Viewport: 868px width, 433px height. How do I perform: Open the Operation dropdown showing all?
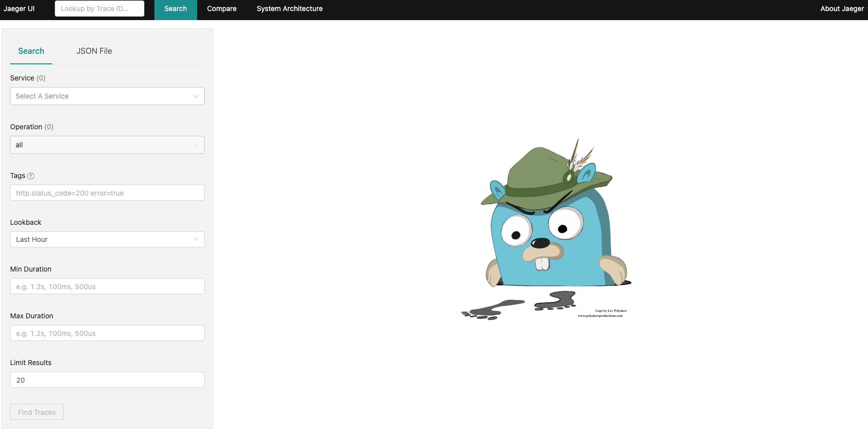point(107,145)
